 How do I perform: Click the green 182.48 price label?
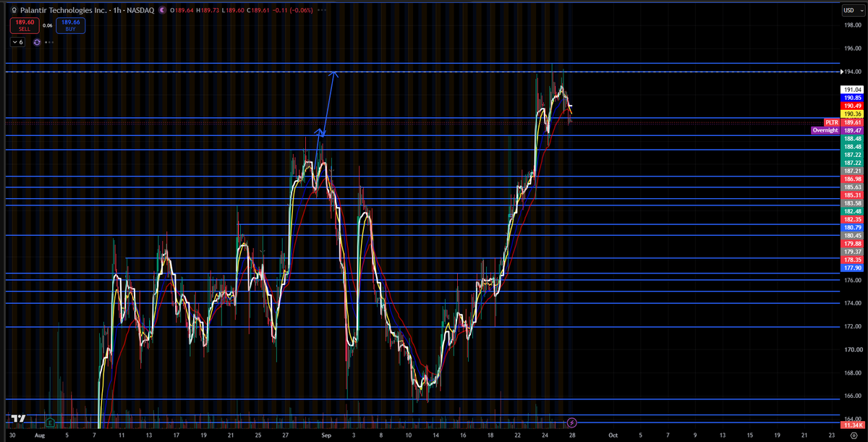point(851,211)
